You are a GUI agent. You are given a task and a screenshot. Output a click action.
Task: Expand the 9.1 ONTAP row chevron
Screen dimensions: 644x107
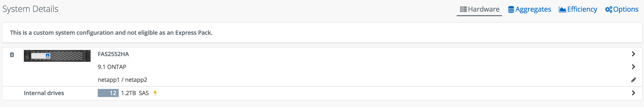click(633, 67)
